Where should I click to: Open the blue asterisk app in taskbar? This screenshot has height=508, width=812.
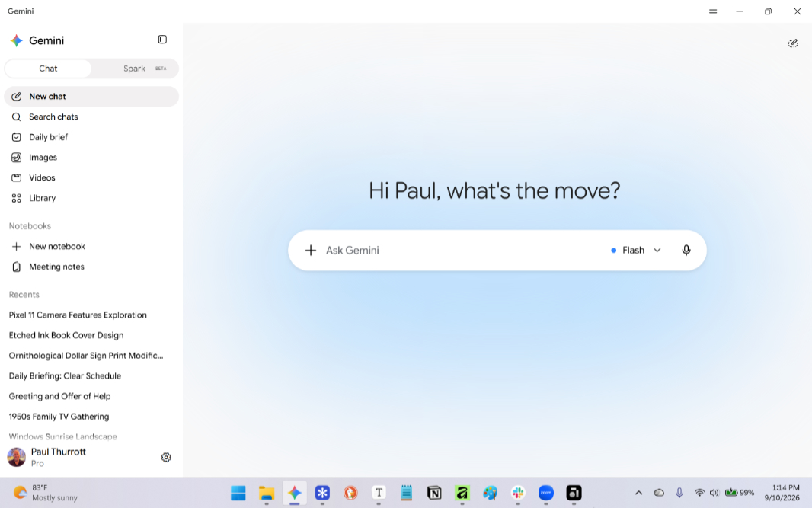(322, 493)
